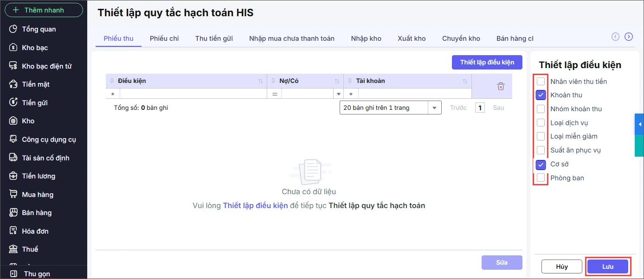Open the Thu tiền gửi tab
This screenshot has width=644, height=279.
point(214,38)
